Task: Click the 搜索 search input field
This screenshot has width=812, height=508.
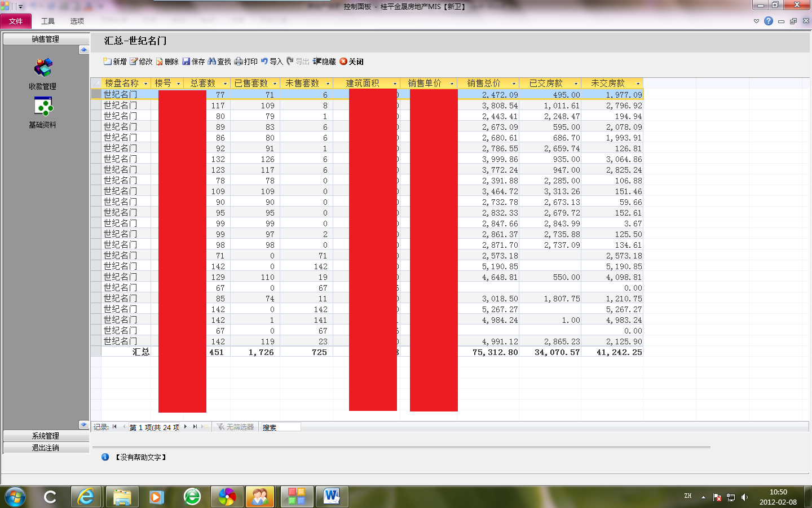Action: [x=280, y=427]
